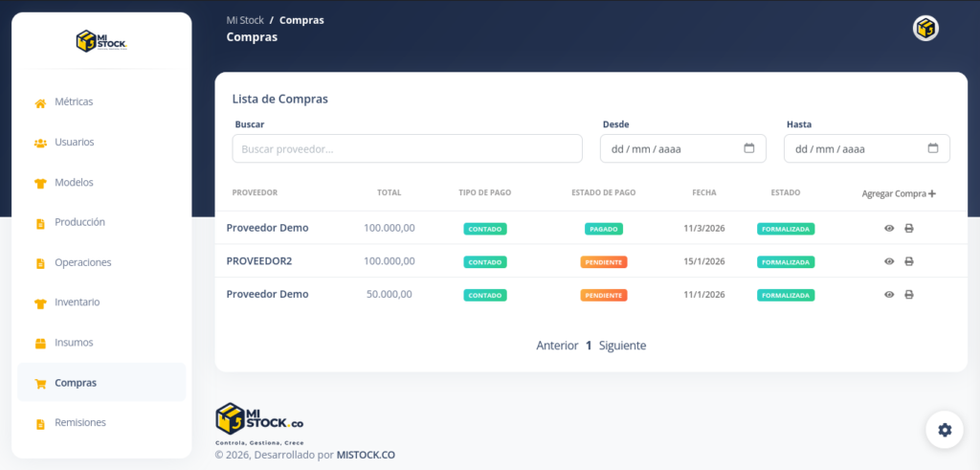Click the print icon for PROVEEDOR2 row
The image size is (980, 470).
[908, 261]
